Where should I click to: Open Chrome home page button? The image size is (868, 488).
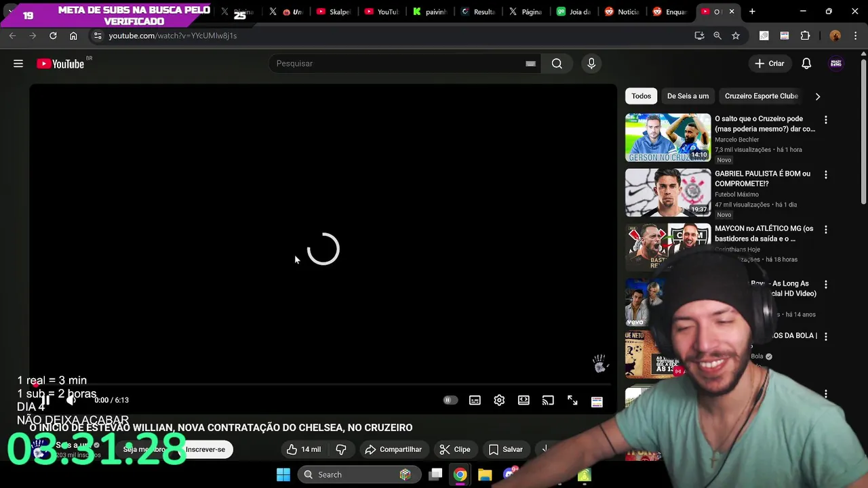pyautogui.click(x=73, y=36)
